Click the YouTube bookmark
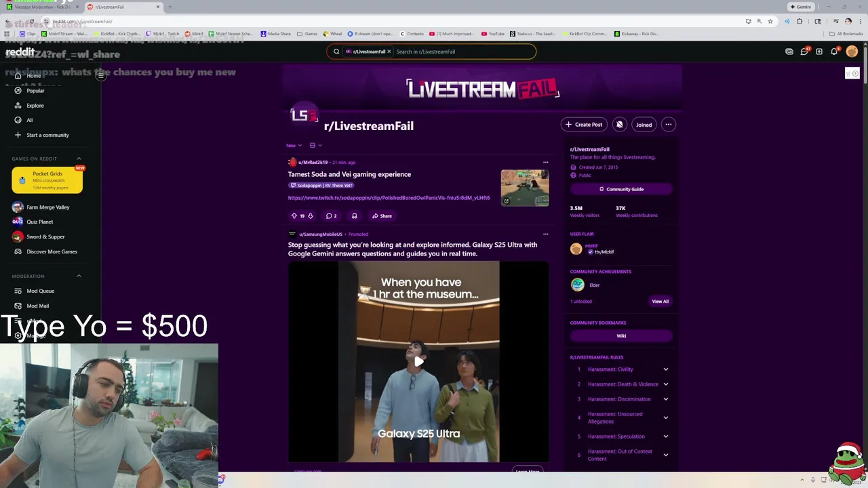 [493, 34]
